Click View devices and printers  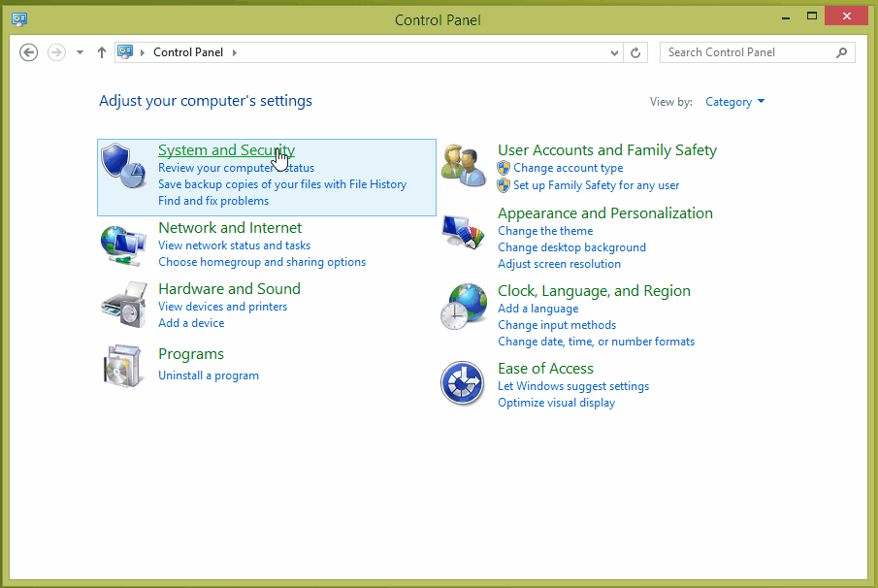pyautogui.click(x=222, y=307)
